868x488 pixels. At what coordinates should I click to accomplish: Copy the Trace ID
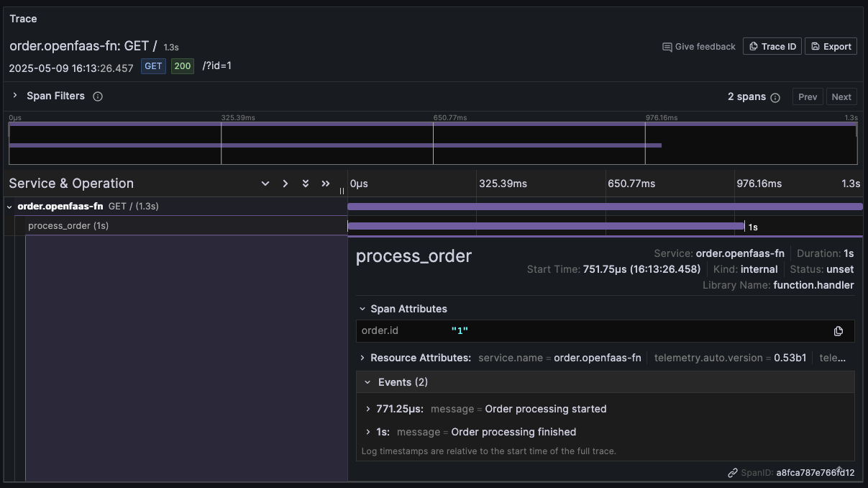(772, 46)
